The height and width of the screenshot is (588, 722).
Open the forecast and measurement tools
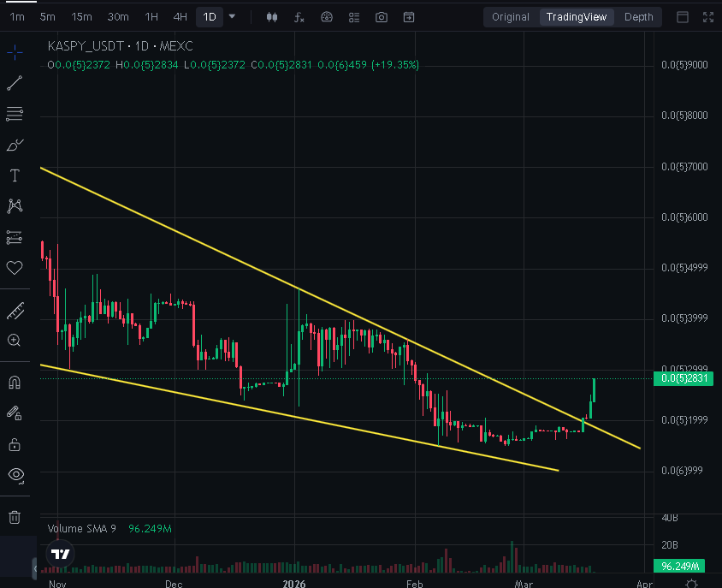tap(15, 237)
